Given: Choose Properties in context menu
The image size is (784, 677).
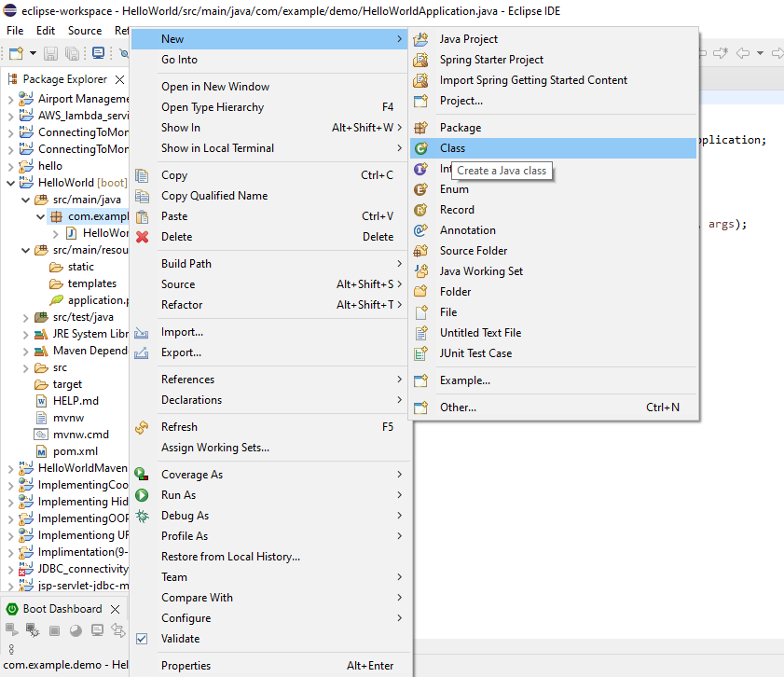Looking at the screenshot, I should 270,666.
